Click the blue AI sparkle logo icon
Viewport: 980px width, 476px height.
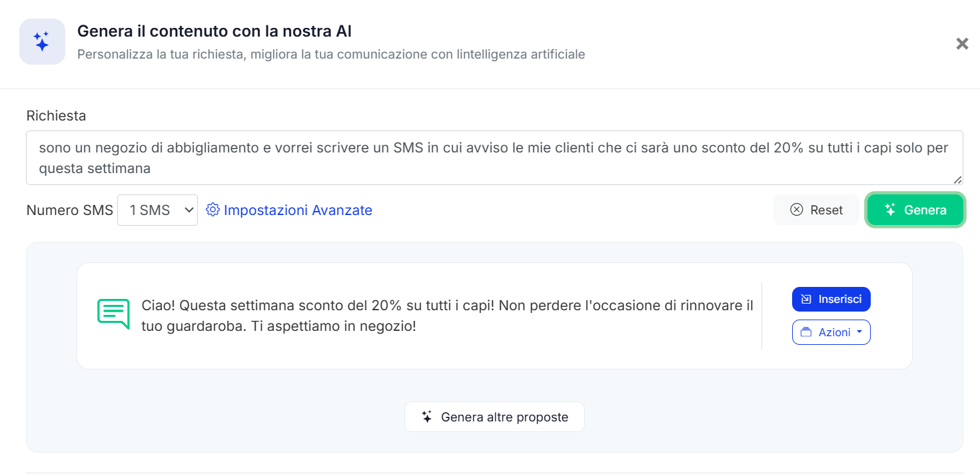[42, 41]
